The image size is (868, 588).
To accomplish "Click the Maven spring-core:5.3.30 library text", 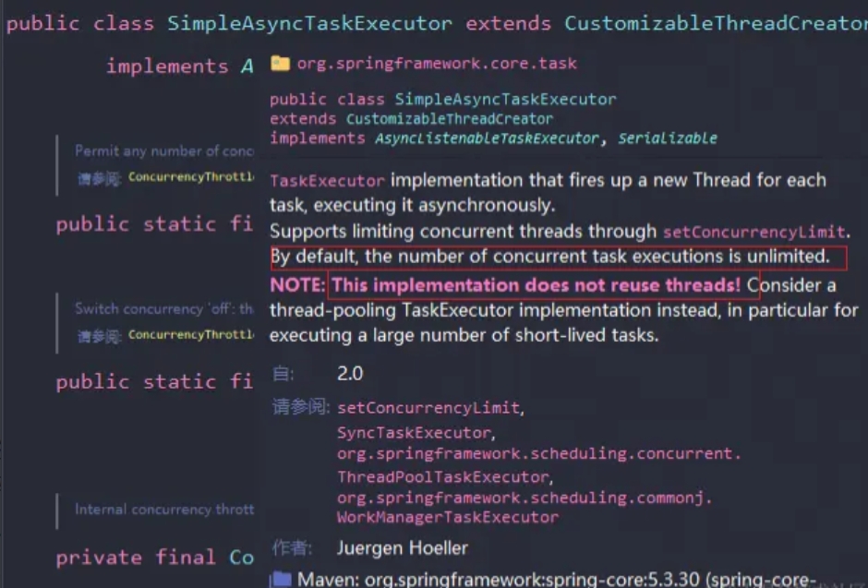I will (556, 579).
